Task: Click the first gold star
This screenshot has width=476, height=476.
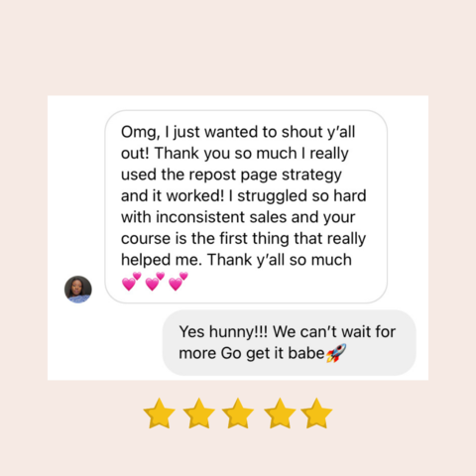Action: pos(160,414)
